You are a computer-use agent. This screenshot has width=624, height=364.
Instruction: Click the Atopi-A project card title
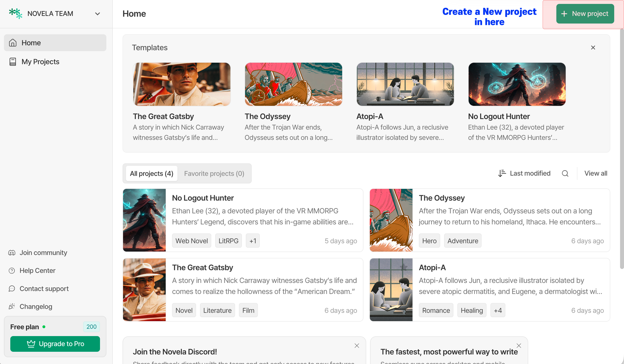432,267
